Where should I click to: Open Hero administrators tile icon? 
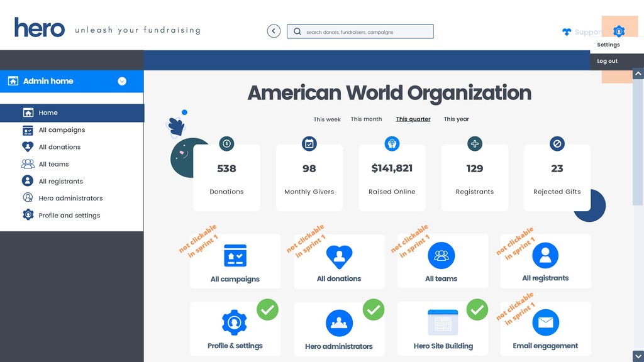(339, 323)
